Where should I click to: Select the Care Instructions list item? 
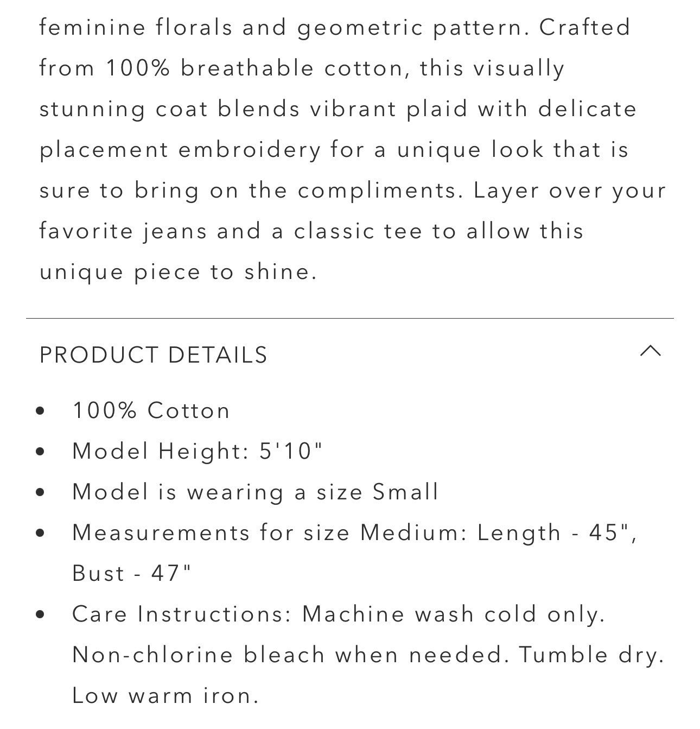(340, 614)
